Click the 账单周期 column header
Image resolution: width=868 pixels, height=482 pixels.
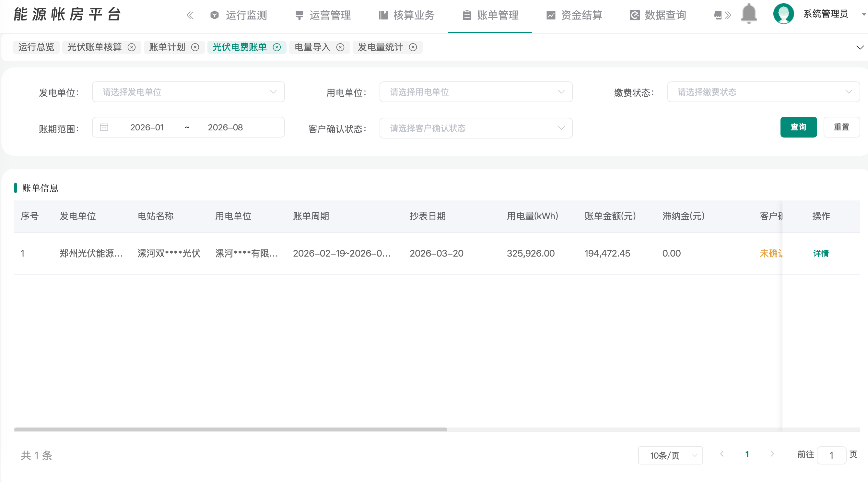pyautogui.click(x=311, y=216)
